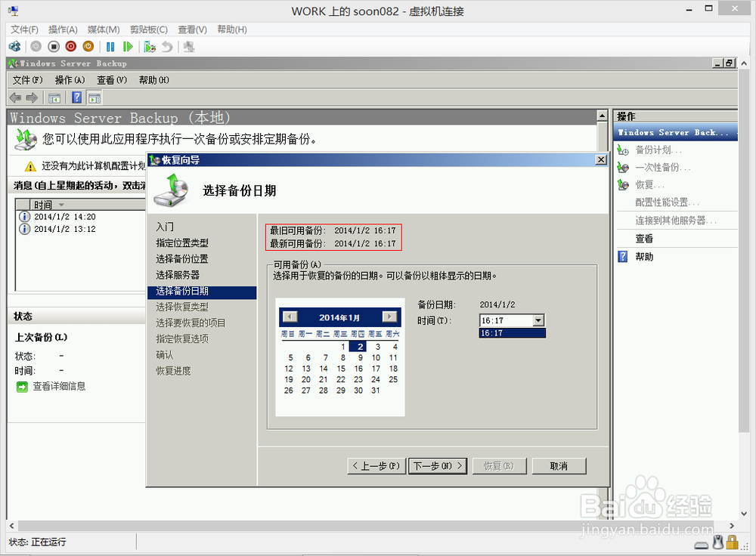Save VM state with the orange icon
Image resolution: width=756 pixels, height=556 pixels.
click(x=88, y=47)
